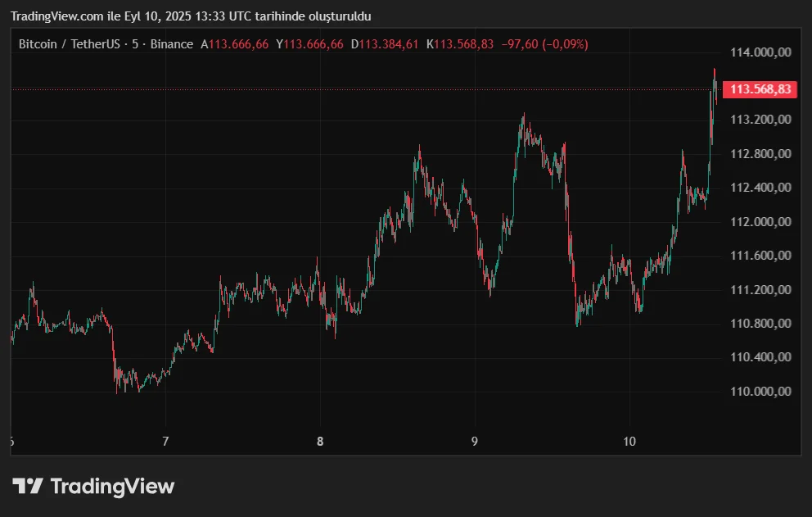This screenshot has width=812, height=517.
Task: Click the red current price label 113.568,83
Action: [760, 89]
